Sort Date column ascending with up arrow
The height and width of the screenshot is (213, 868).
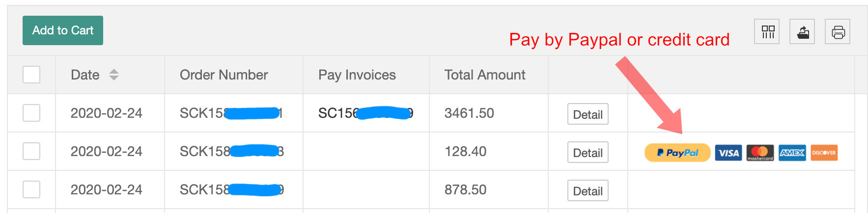(114, 71)
